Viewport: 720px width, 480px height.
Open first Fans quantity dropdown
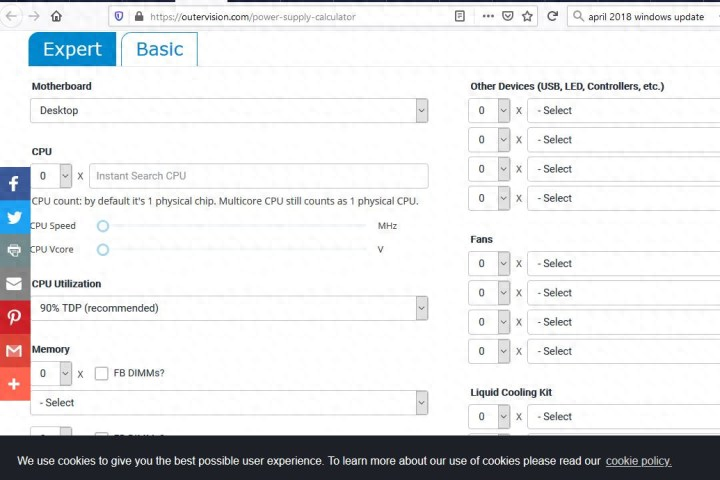click(490, 264)
